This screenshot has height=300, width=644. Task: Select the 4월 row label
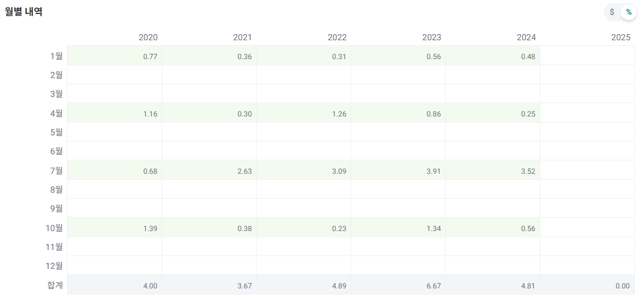56,113
